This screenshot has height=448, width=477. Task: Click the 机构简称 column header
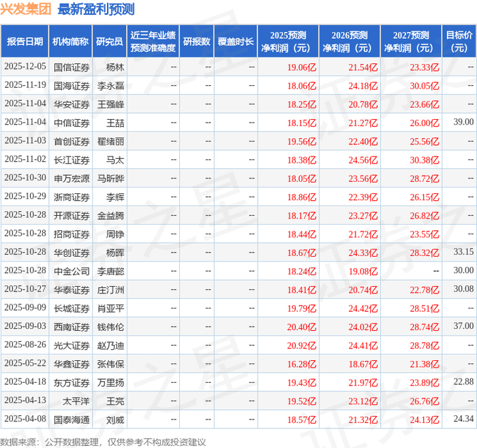(71, 42)
